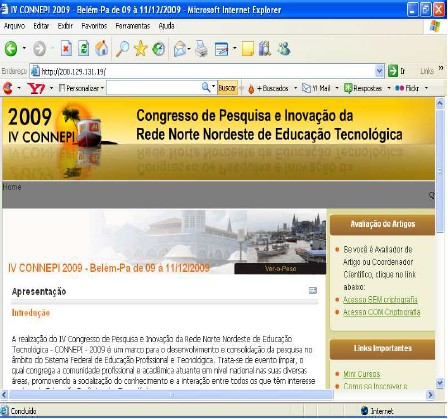This screenshot has width=448, height=419.
Task: Open Mail envelope icon
Action: pyautogui.click(x=180, y=49)
